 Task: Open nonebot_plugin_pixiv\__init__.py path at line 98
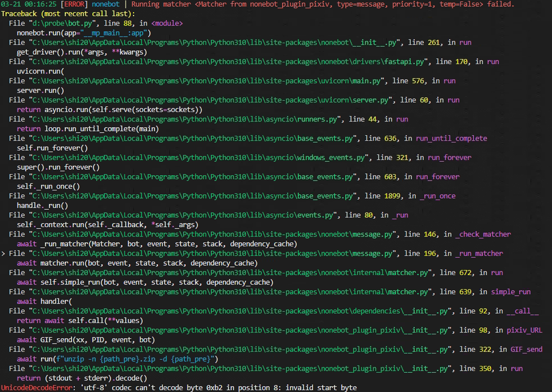click(241, 331)
